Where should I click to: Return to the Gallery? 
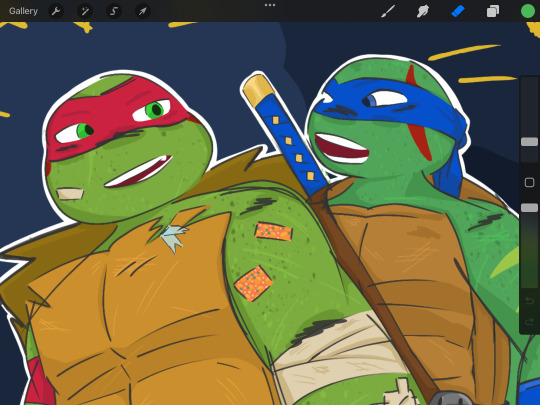tap(23, 11)
